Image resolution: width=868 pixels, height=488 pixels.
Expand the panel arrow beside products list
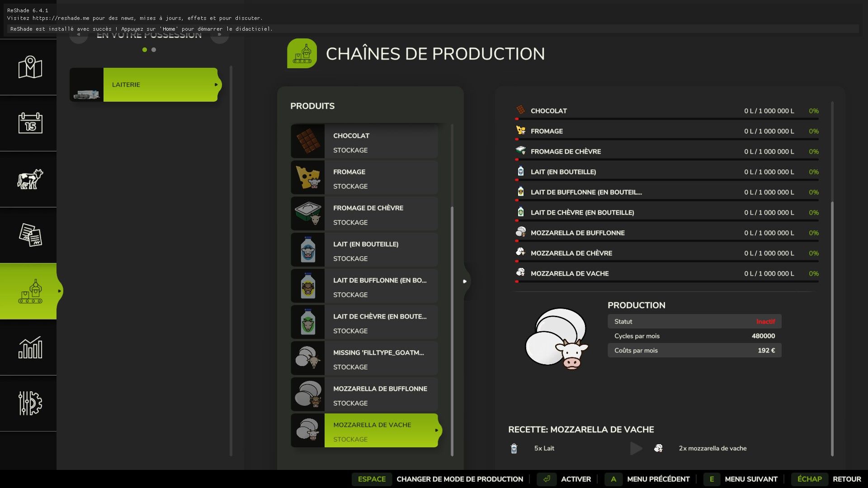click(465, 282)
